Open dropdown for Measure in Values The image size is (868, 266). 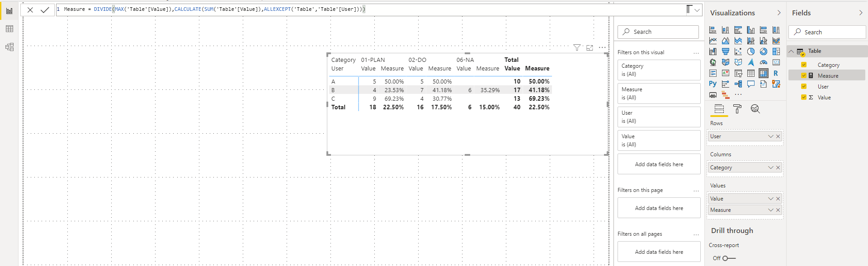pos(771,210)
